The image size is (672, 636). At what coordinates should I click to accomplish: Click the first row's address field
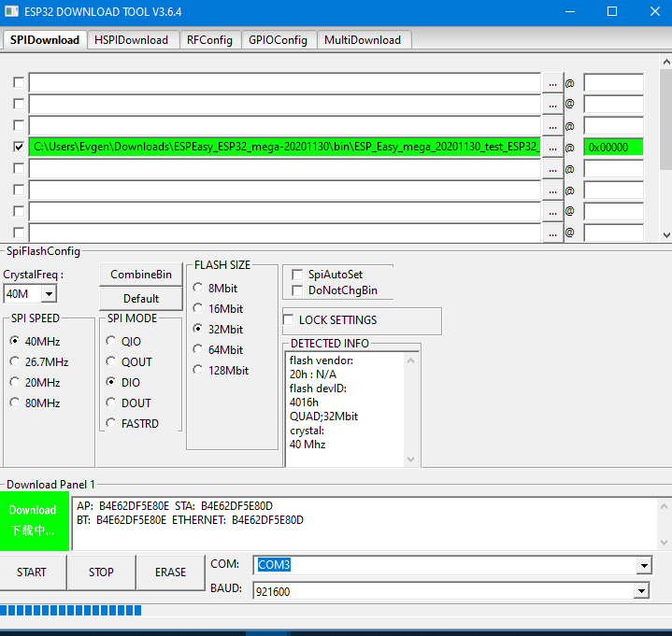[613, 83]
